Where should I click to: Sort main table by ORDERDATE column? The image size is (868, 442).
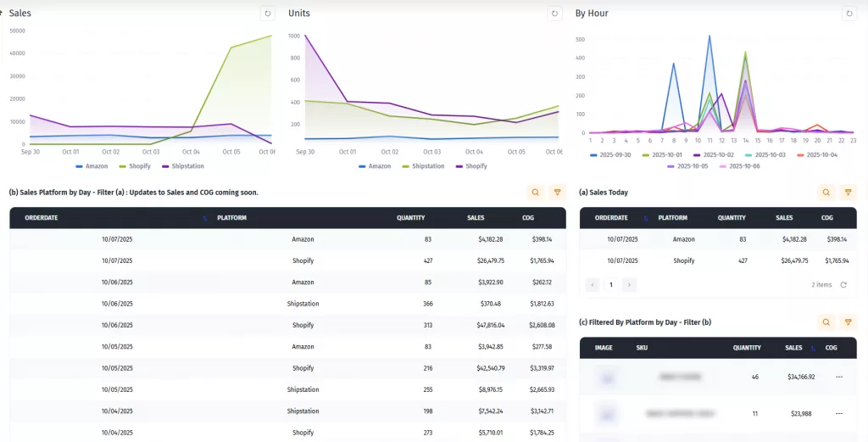(204, 218)
